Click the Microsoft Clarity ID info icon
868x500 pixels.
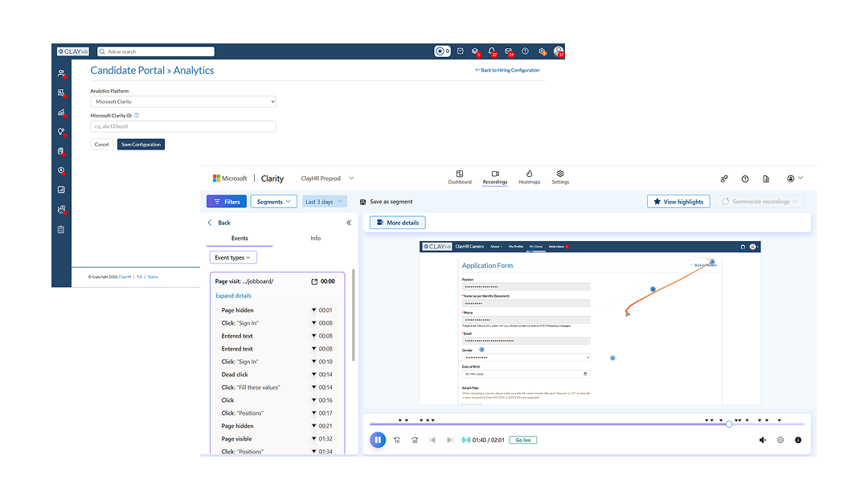[137, 116]
